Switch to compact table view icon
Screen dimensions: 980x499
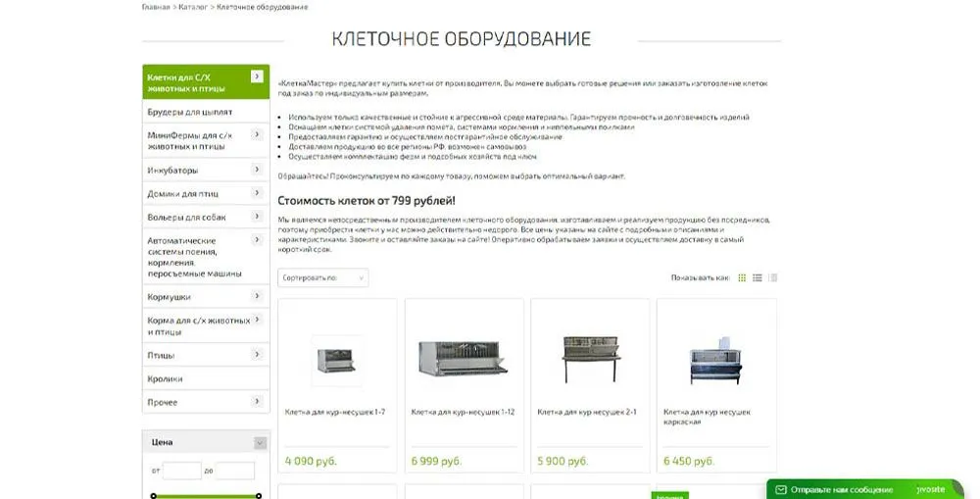772,278
